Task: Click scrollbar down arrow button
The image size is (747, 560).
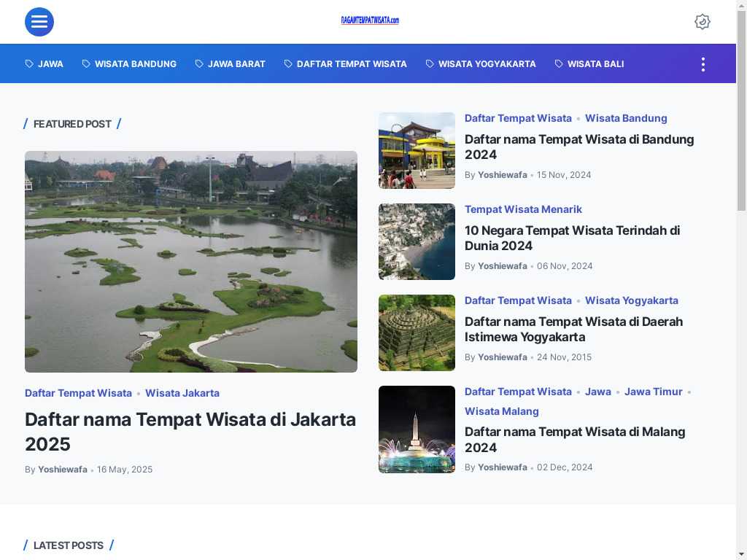Action: pyautogui.click(x=741, y=553)
